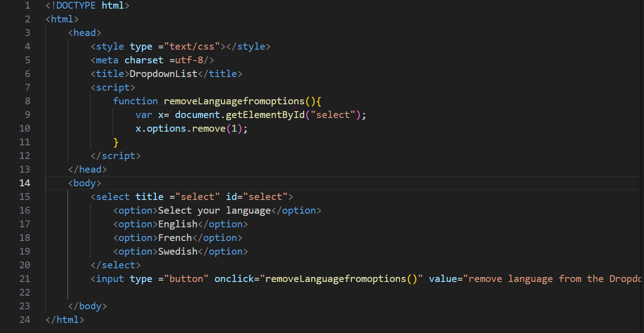Screen dimensions: 644x333
Task: Click the function keyword on line 8
Action: [135, 101]
